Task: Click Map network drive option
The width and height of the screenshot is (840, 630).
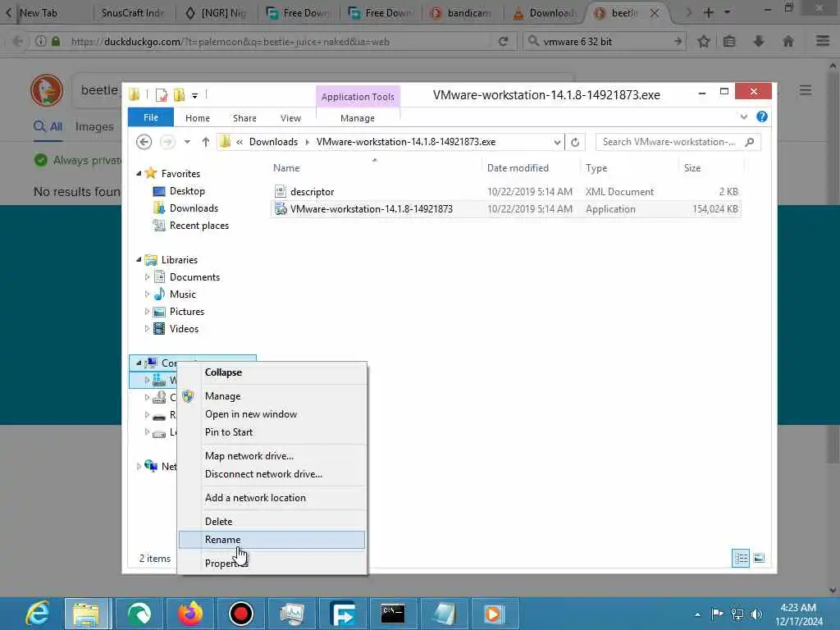Action: click(x=272, y=456)
